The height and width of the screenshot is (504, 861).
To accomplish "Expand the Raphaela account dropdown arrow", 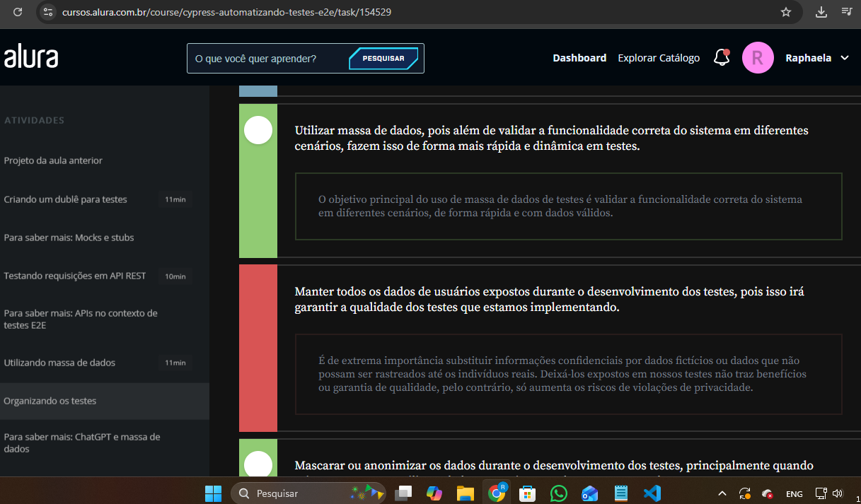I will 845,58.
